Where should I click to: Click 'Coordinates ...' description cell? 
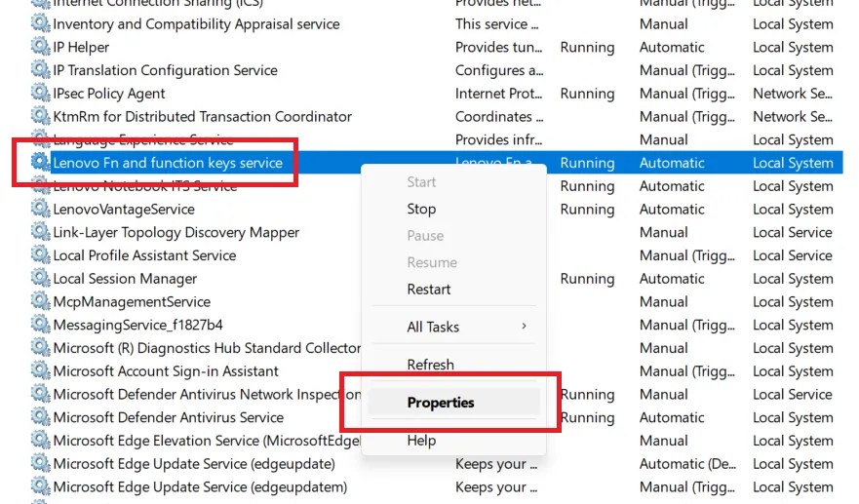tap(499, 117)
